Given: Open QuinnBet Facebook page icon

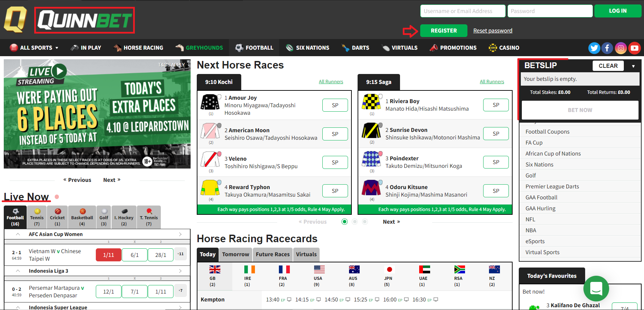Looking at the screenshot, I should tap(607, 48).
